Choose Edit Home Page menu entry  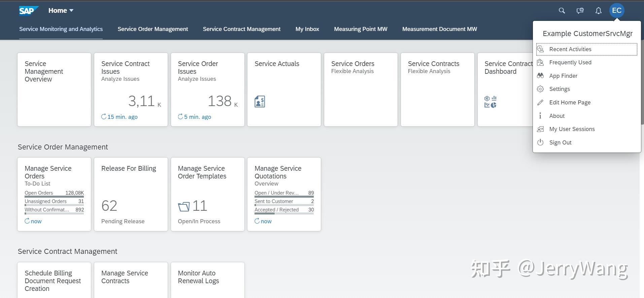coord(570,102)
